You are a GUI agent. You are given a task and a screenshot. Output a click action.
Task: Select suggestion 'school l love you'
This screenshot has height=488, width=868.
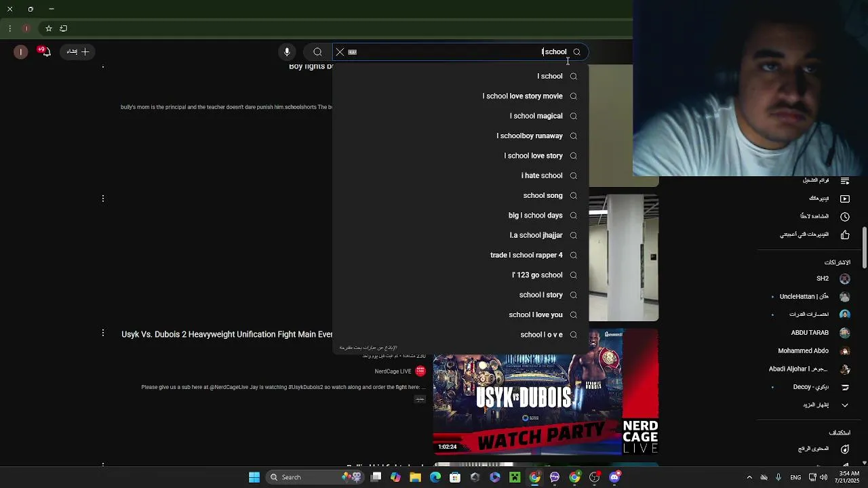point(460,314)
